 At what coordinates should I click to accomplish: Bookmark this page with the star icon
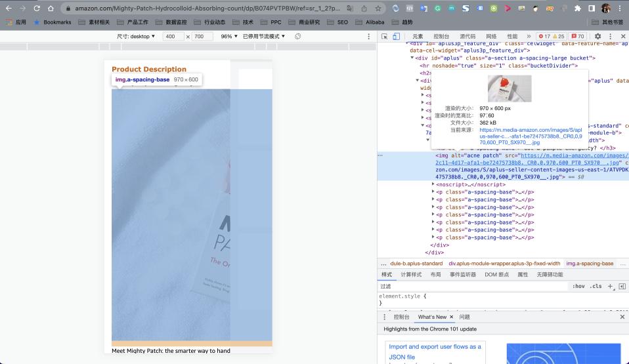[378, 8]
